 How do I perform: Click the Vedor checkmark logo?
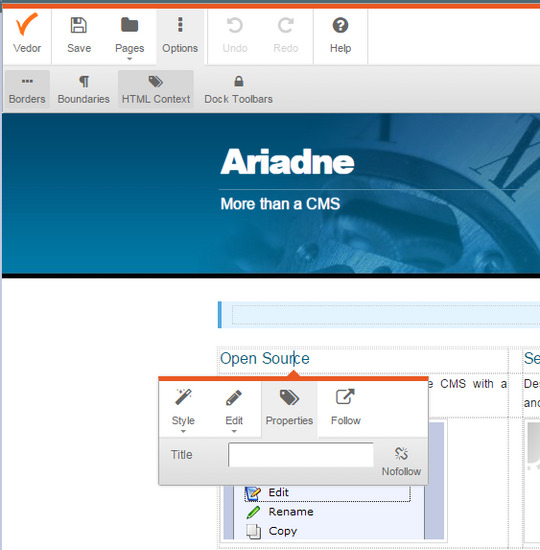click(27, 34)
